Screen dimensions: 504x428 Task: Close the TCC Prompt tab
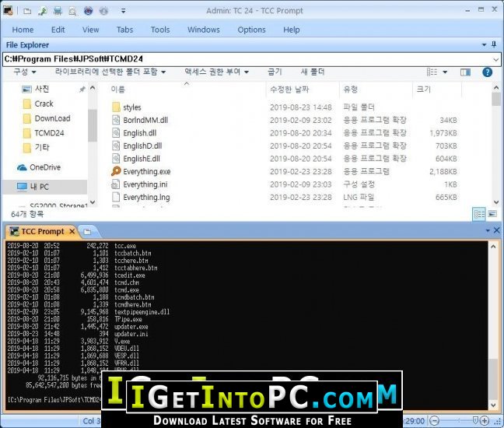pos(72,231)
